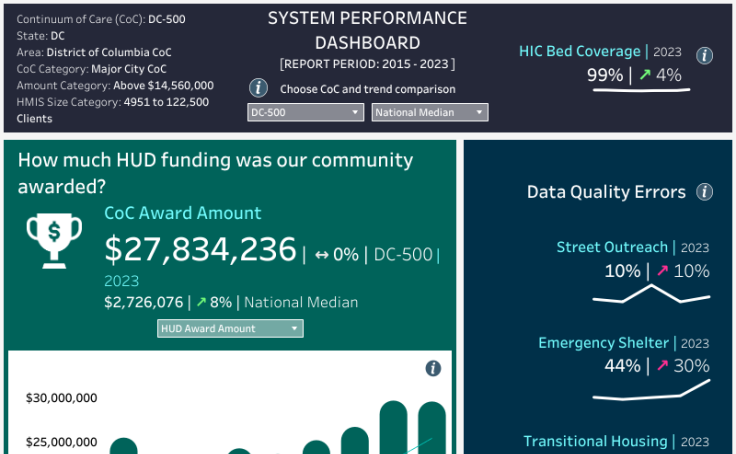This screenshot has width=736, height=454.
Task: Open the DC-500 CoC dropdown
Action: tap(305, 113)
